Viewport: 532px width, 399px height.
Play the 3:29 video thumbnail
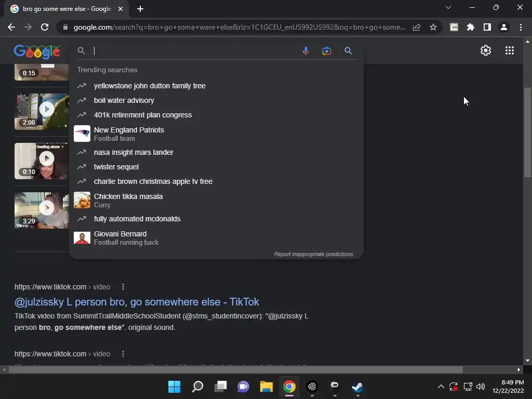coord(42,210)
